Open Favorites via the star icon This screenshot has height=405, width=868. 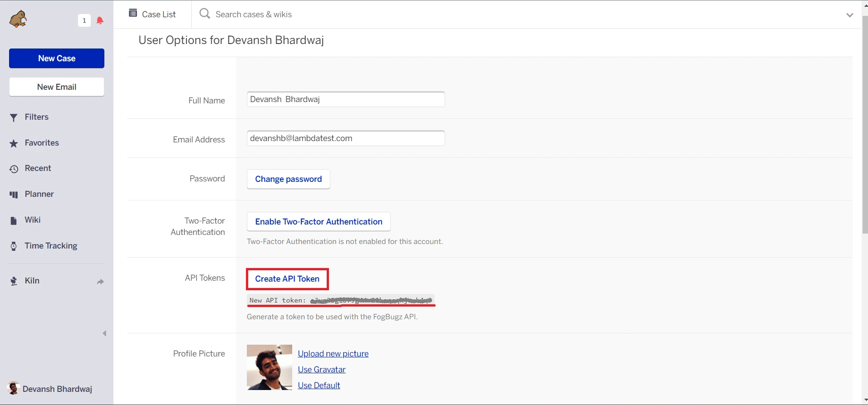14,143
